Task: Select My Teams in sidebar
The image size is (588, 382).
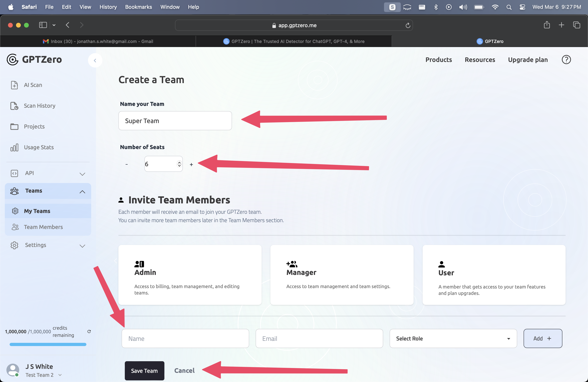Action: (48, 211)
